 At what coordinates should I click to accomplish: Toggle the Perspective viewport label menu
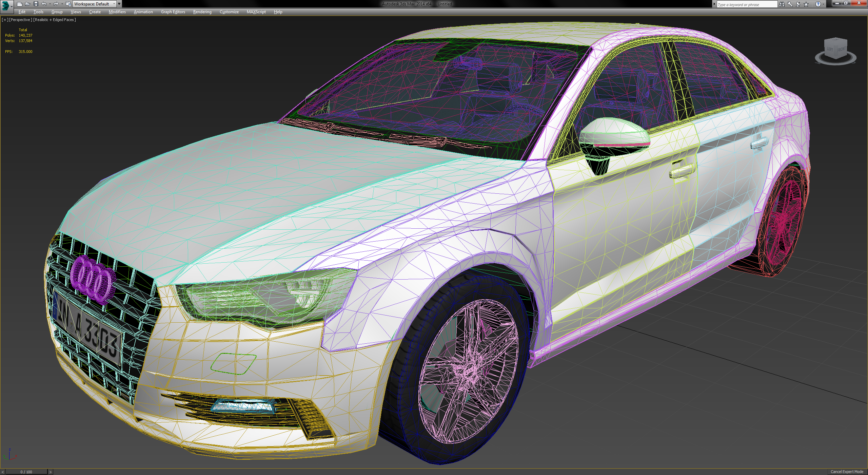[20, 20]
